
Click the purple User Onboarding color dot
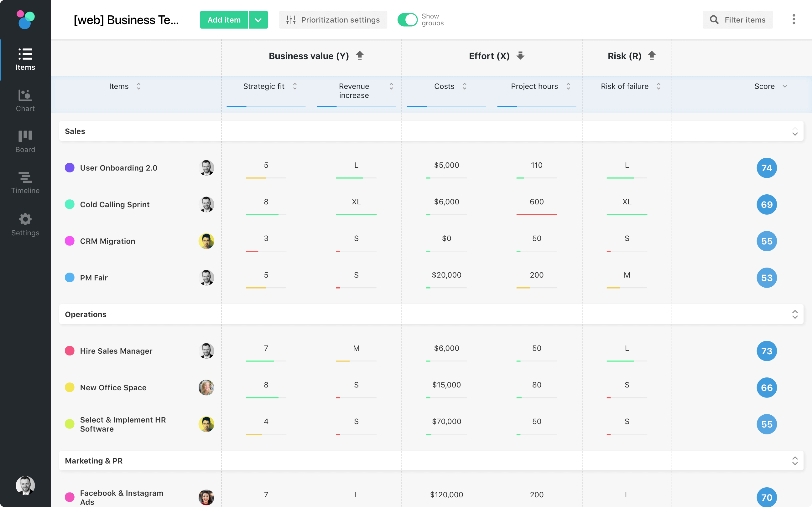coord(70,168)
